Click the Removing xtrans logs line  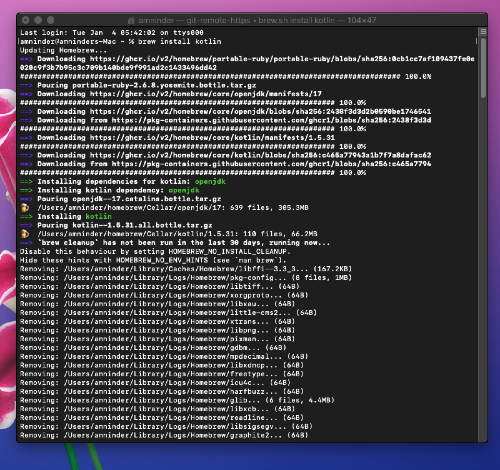pyautogui.click(x=157, y=322)
